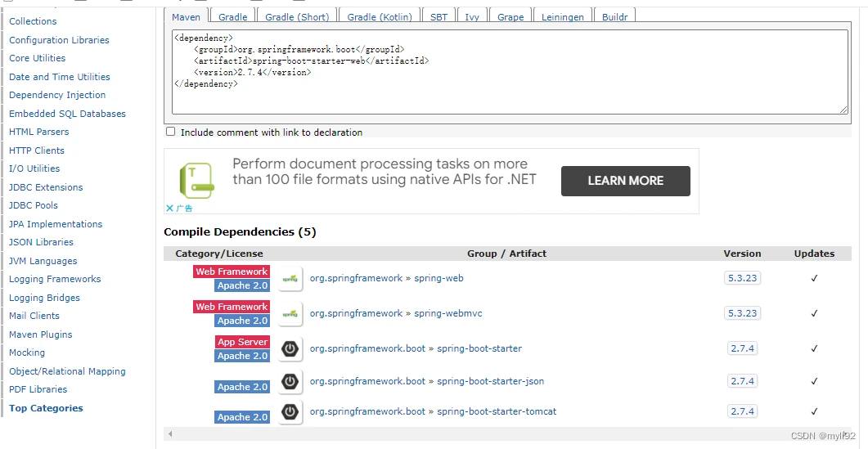
Task: Open the Gradle (Kotlin) tab
Action: tap(380, 16)
